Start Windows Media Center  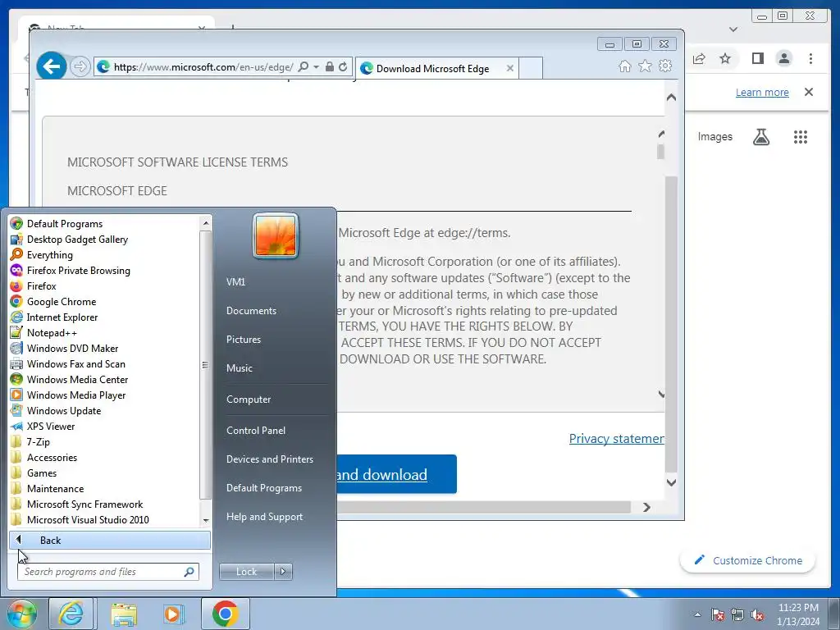[77, 379]
